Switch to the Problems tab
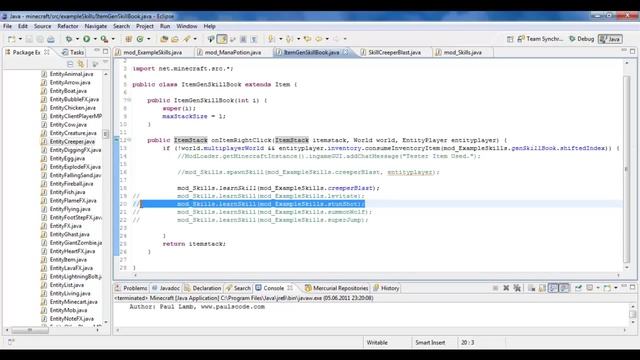 pyautogui.click(x=131, y=288)
